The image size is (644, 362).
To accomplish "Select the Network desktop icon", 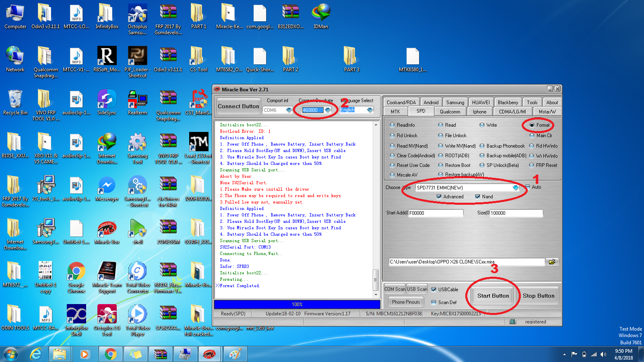I will [15, 60].
